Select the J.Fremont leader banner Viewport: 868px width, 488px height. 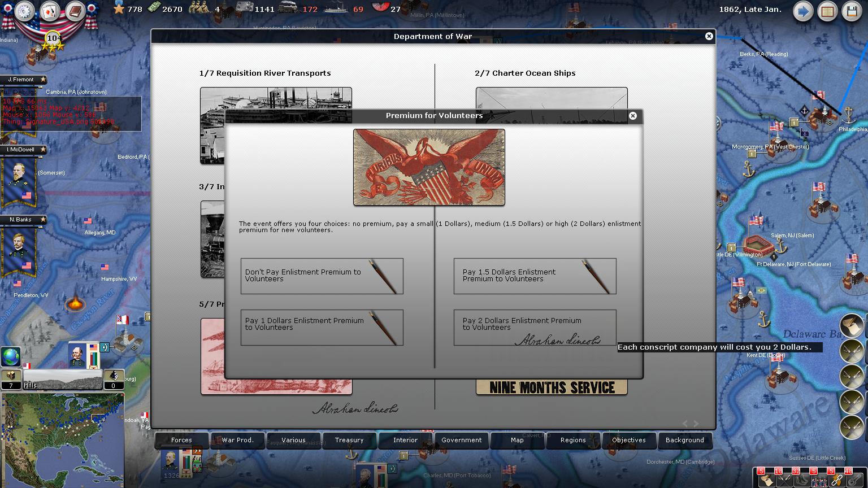[x=23, y=80]
